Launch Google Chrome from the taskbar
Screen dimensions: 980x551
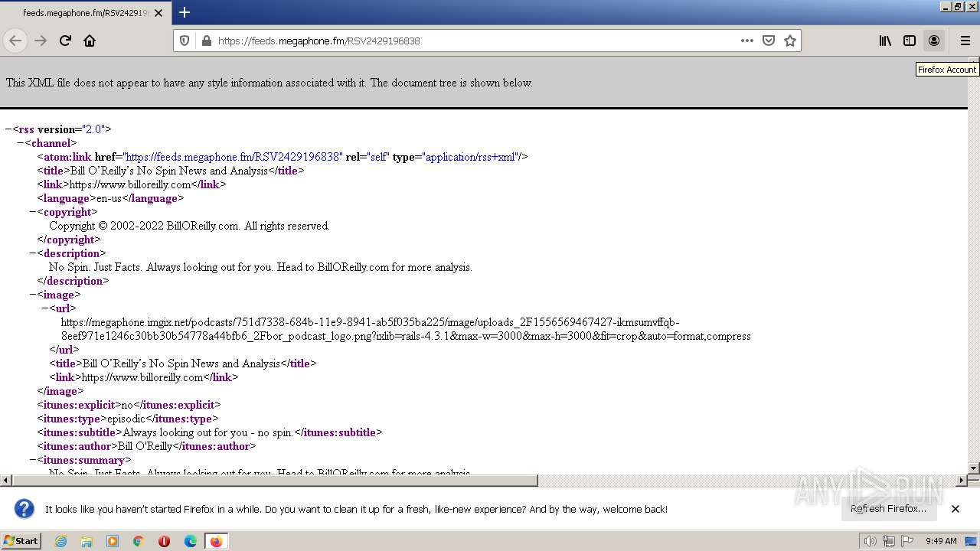[x=139, y=541]
